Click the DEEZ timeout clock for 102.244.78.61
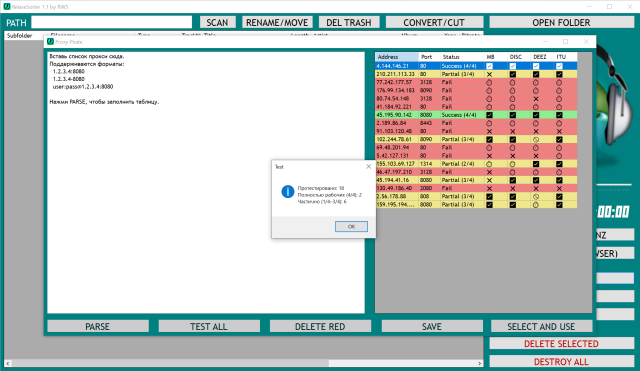640x371 pixels. tap(536, 140)
